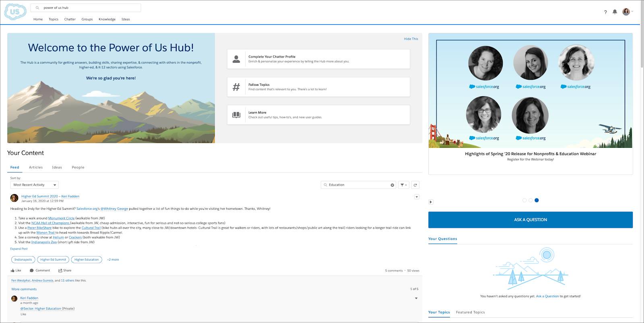Click the search magnifier icon in top bar
This screenshot has height=323, width=644.
[x=37, y=8]
